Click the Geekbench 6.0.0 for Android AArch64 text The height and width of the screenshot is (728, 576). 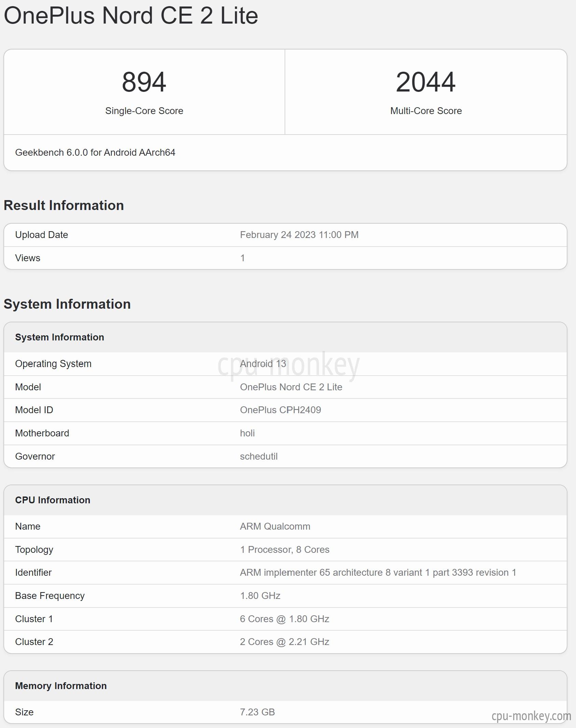(95, 153)
